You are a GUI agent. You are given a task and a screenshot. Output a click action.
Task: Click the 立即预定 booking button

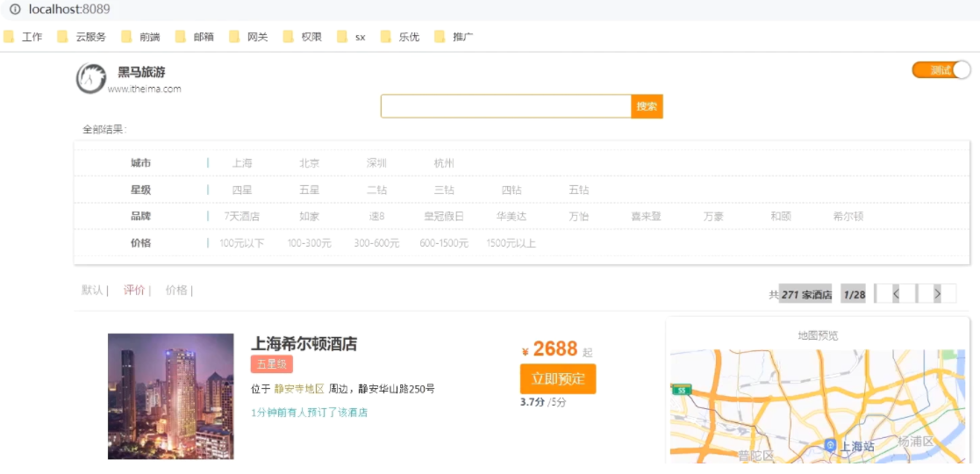pos(558,379)
